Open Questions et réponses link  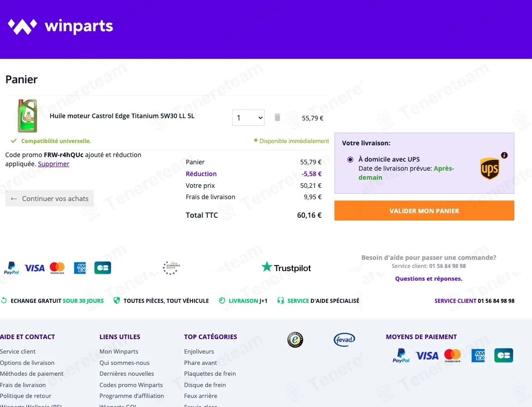point(429,278)
